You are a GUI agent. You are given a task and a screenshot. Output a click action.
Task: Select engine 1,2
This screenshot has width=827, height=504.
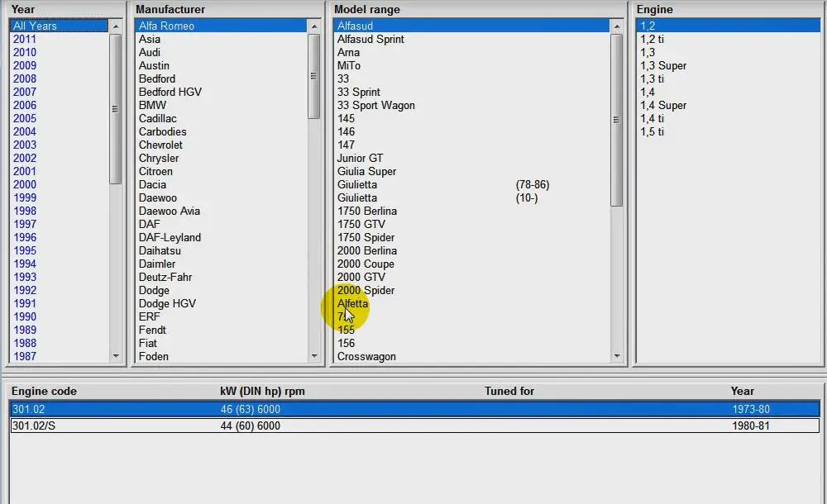(x=729, y=26)
